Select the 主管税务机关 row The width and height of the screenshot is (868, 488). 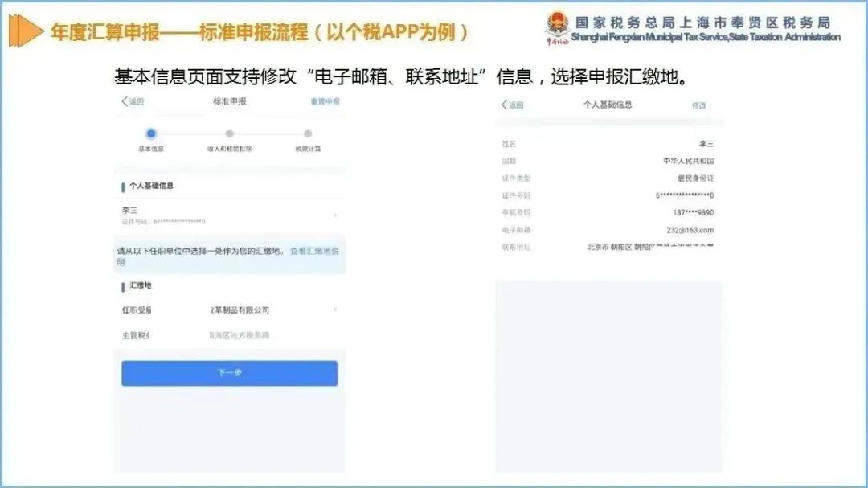point(230,335)
